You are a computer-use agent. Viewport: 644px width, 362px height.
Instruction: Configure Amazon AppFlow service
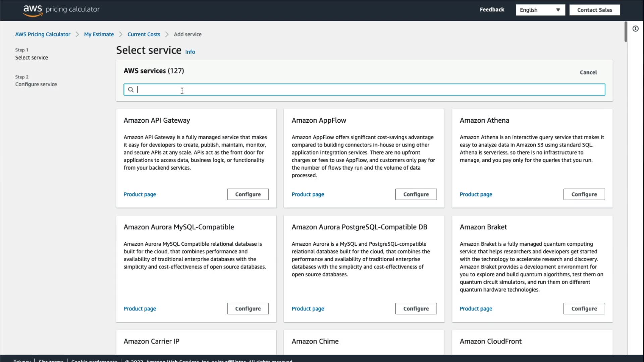click(x=416, y=194)
